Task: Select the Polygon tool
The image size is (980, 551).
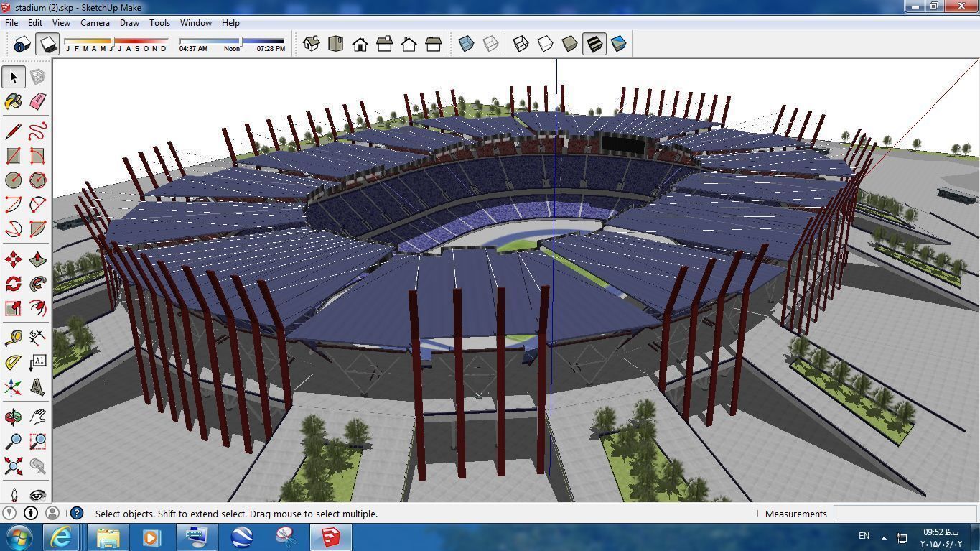Action: click(38, 180)
